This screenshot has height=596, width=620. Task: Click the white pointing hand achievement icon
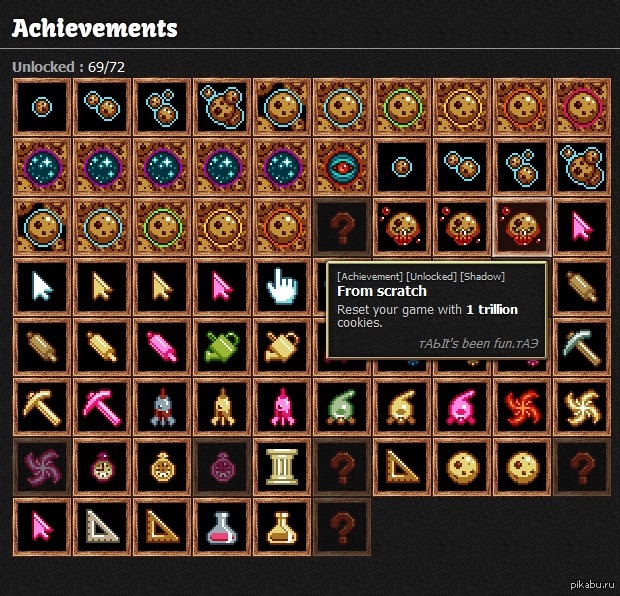(282, 287)
